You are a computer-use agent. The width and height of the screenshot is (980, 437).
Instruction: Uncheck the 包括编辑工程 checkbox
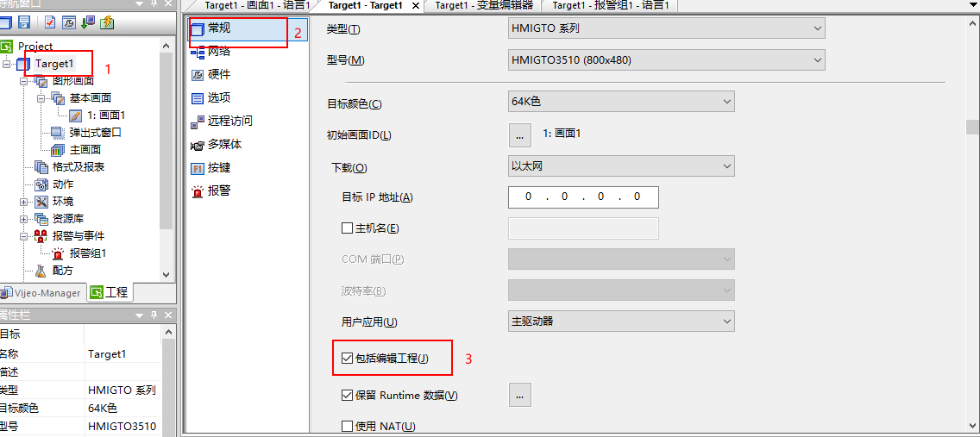coord(347,359)
